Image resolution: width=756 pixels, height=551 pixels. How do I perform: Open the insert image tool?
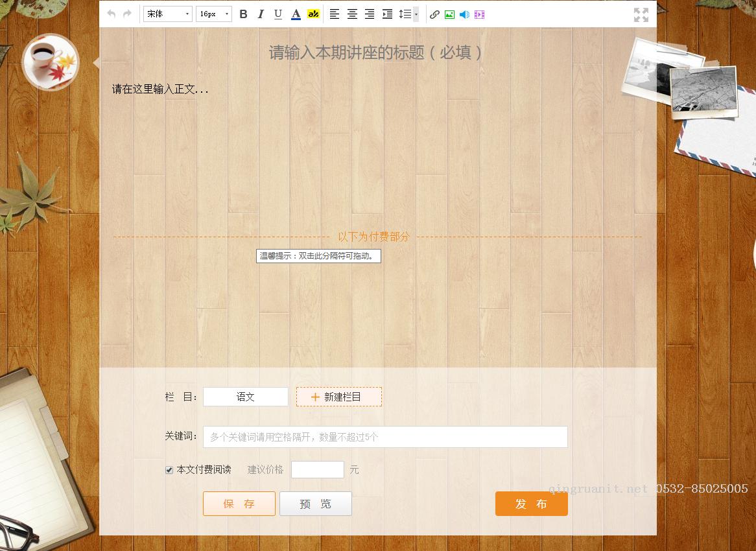[449, 14]
